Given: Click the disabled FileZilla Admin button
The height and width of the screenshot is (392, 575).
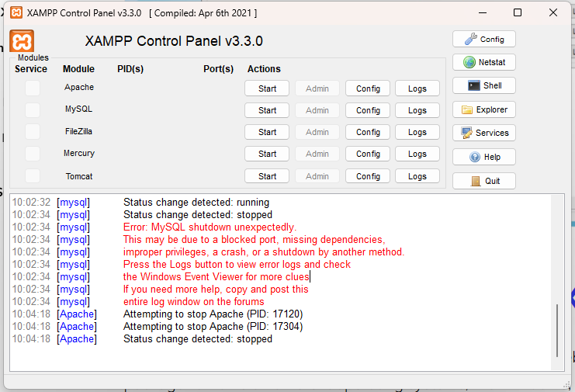Looking at the screenshot, I should tap(317, 132).
